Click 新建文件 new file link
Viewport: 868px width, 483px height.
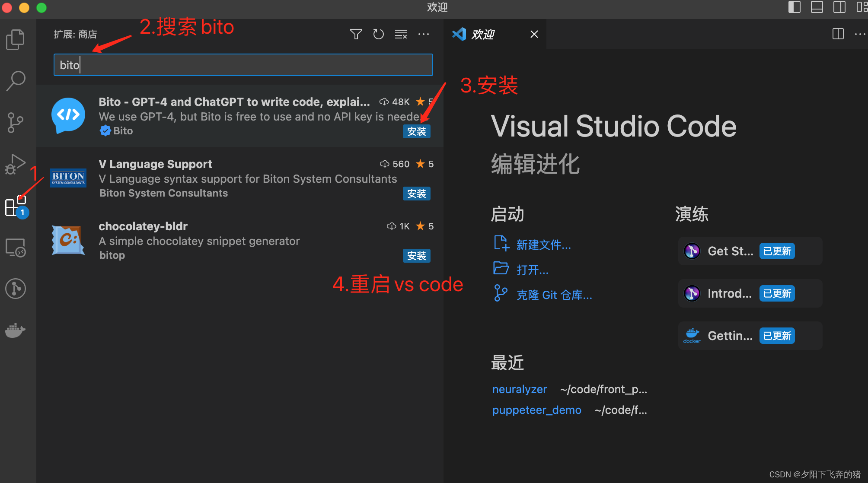click(543, 245)
